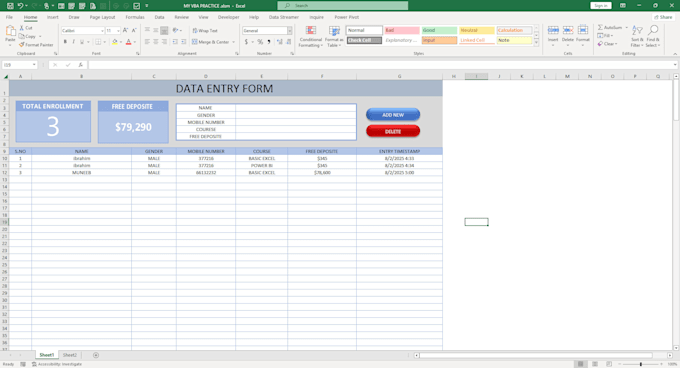Click the Save icon in the quick access toolbar
The image size is (680, 368).
(10, 6)
